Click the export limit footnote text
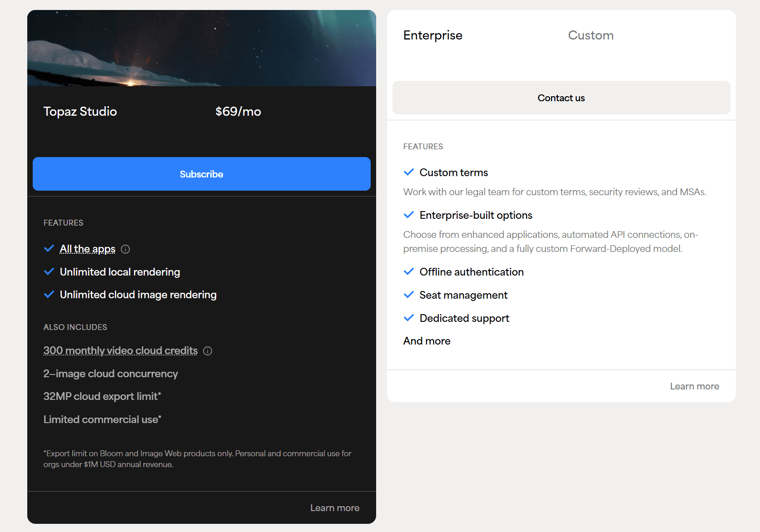The image size is (760, 532). click(198, 459)
